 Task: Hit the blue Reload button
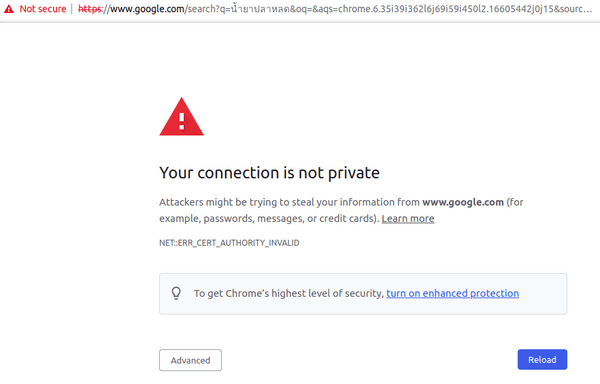(542, 360)
